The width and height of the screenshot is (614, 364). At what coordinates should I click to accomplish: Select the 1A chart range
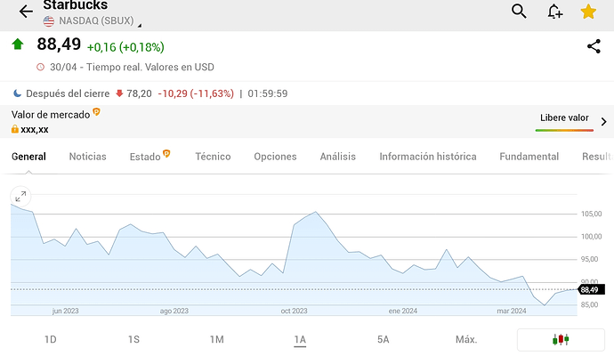click(x=300, y=339)
